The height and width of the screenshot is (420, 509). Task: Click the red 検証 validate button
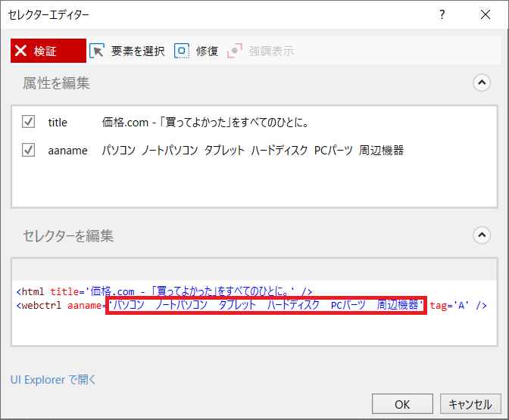[x=48, y=51]
